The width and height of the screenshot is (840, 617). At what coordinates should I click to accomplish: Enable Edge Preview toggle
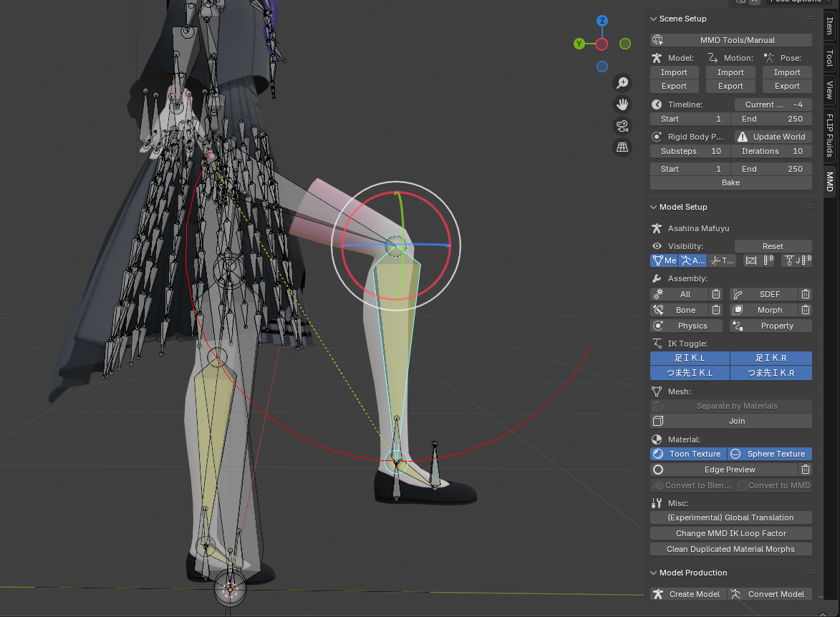[724, 470]
